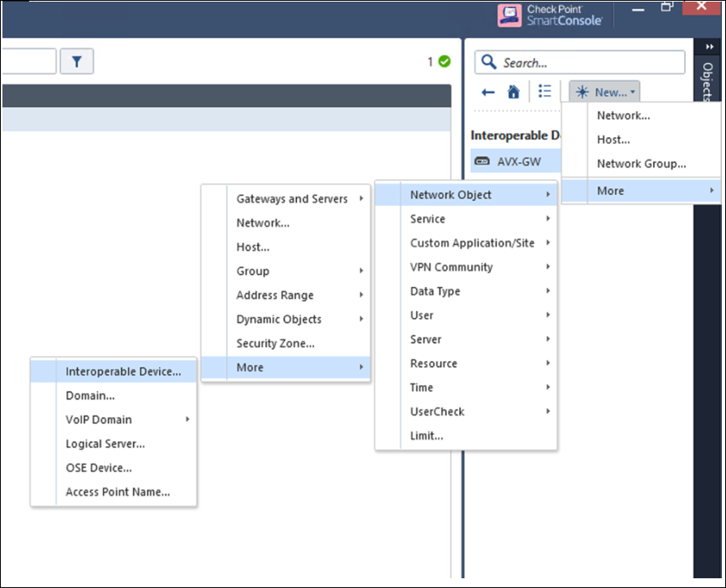Select Security Zone... menu entry

275,343
